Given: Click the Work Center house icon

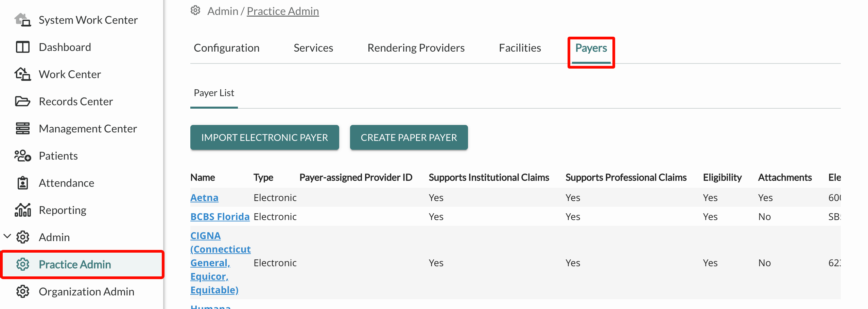Looking at the screenshot, I should pyautogui.click(x=22, y=74).
